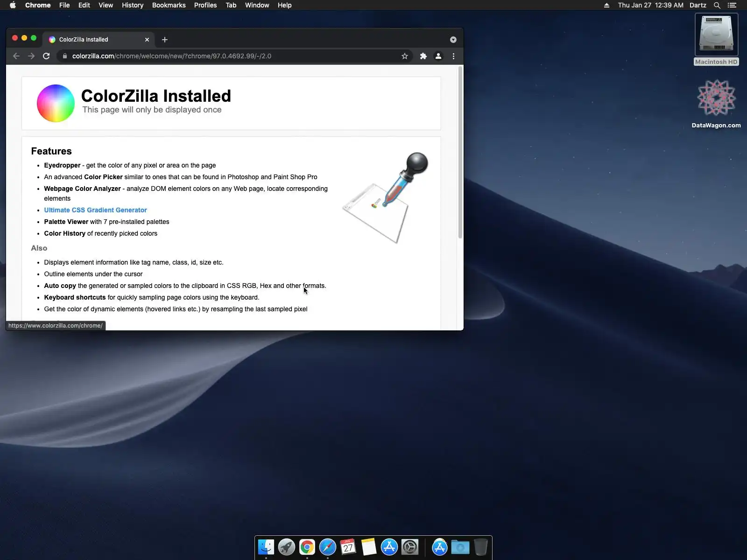Image resolution: width=747 pixels, height=560 pixels.
Task: Open the App Store from the Dock
Action: [389, 547]
